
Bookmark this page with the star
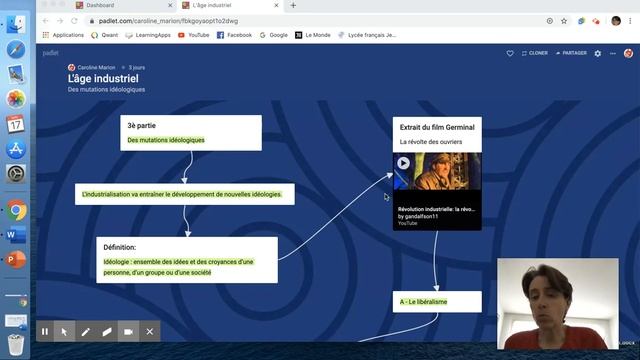(x=564, y=21)
